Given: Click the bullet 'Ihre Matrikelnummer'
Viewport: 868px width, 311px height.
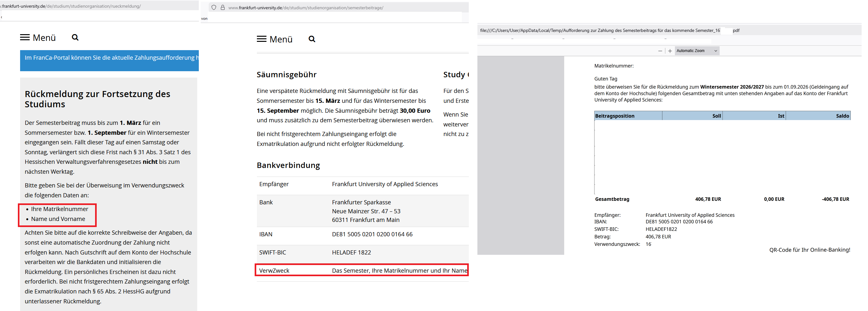Looking at the screenshot, I should [x=60, y=209].
